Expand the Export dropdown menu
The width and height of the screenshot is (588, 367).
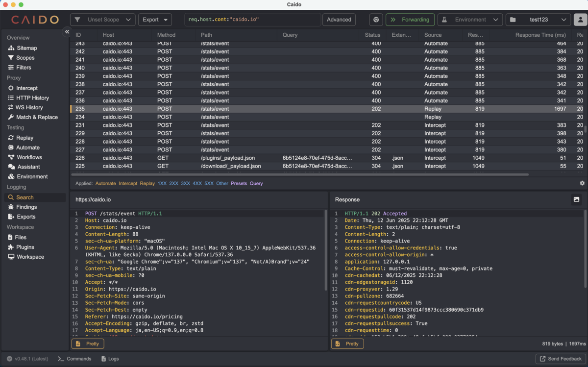coord(155,20)
